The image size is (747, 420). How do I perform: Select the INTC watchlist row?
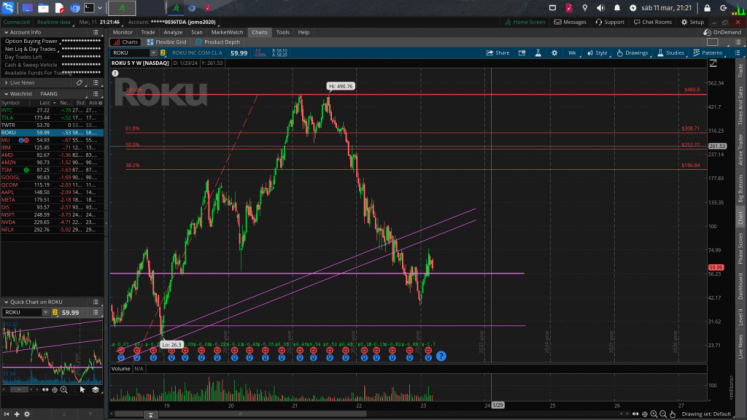[x=52, y=110]
